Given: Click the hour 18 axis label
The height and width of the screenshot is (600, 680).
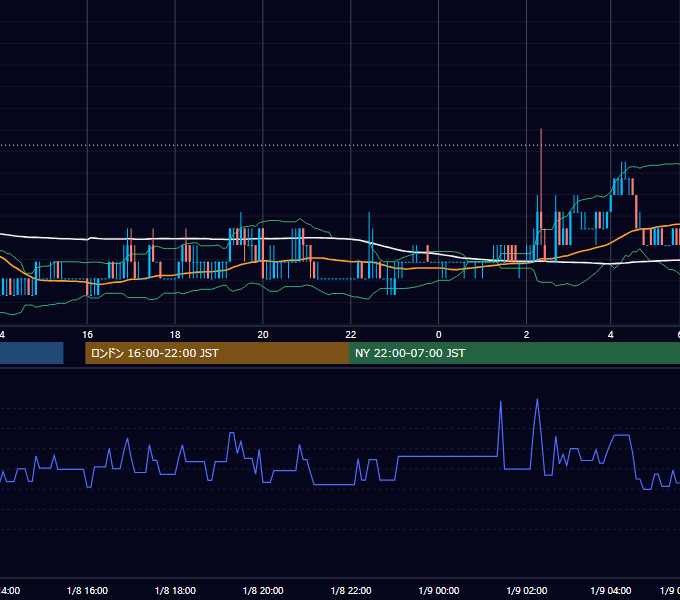Looking at the screenshot, I should pyautogui.click(x=175, y=335).
